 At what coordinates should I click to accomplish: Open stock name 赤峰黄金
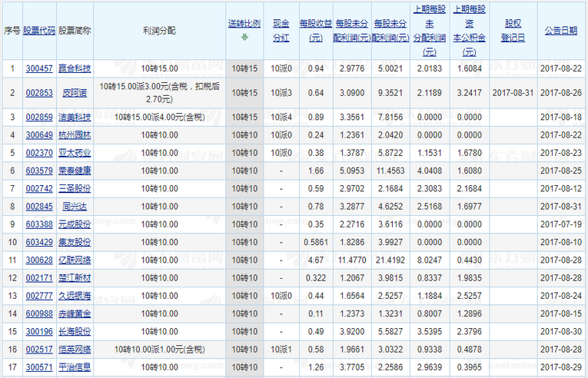[x=75, y=313]
